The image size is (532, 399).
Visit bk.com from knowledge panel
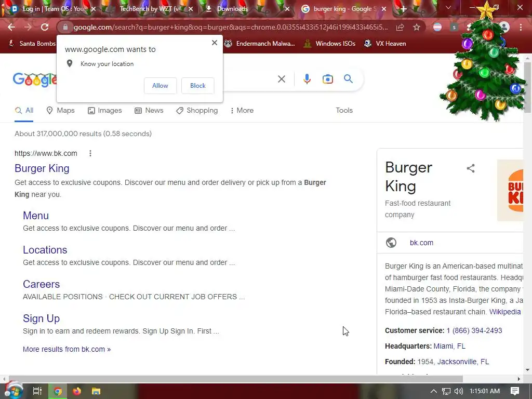coord(421,243)
